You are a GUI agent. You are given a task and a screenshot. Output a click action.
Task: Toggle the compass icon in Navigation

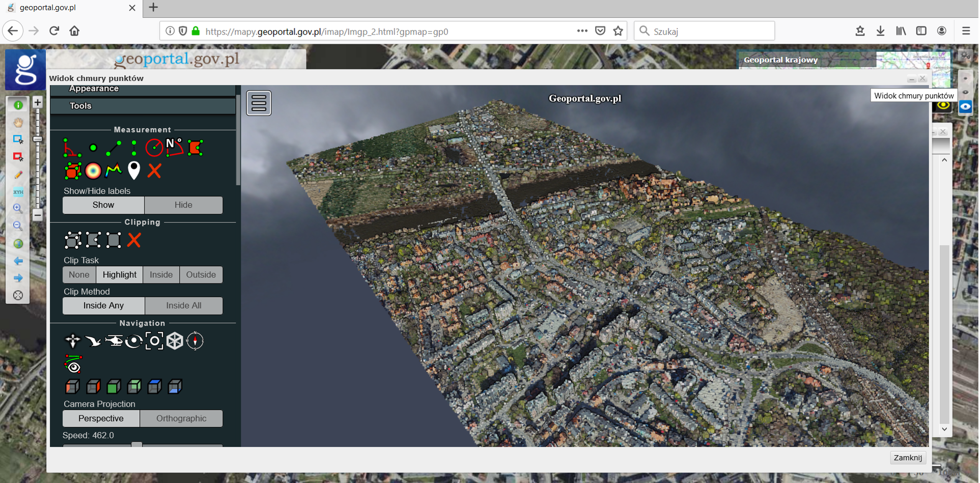click(x=195, y=341)
